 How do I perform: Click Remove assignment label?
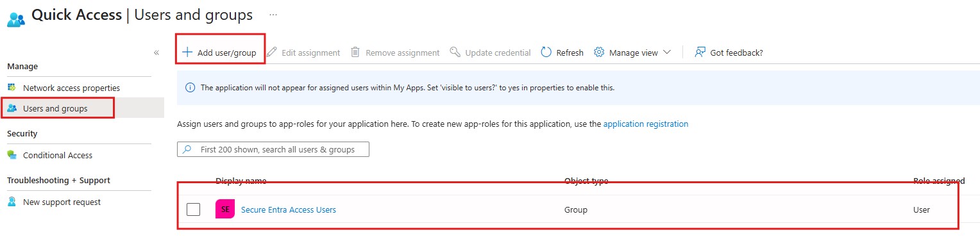(x=402, y=53)
